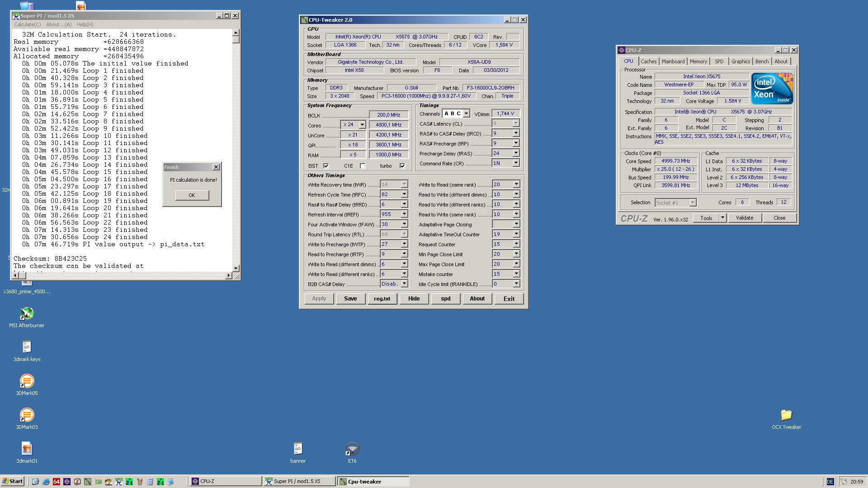868x488 pixels.
Task: Switch to the SPD tab in CPU-Z
Action: tap(719, 61)
